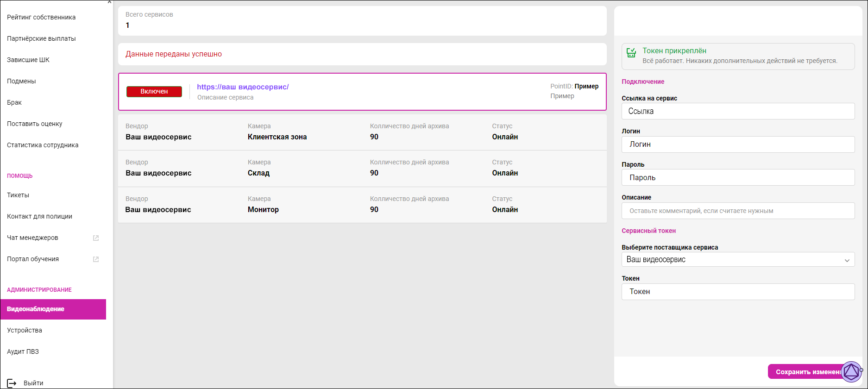Open Рейтинг собственника in the sidebar

pos(41,17)
